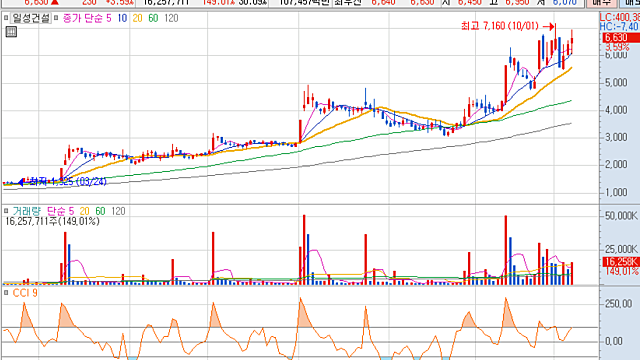Click the red 매수 buy button

[x=601, y=3]
